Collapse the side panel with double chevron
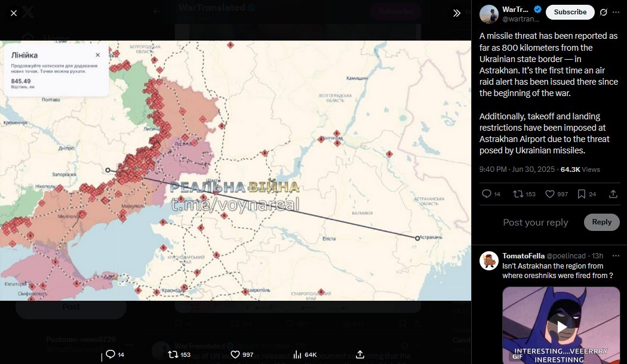The height and width of the screenshot is (364, 627). pyautogui.click(x=457, y=13)
